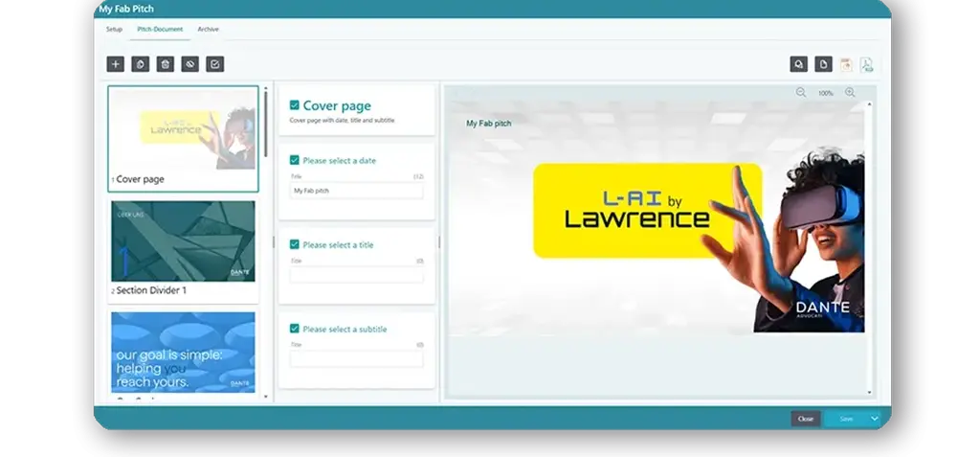Image resolution: width=980 pixels, height=457 pixels.
Task: Click the Save button
Action: click(x=845, y=419)
